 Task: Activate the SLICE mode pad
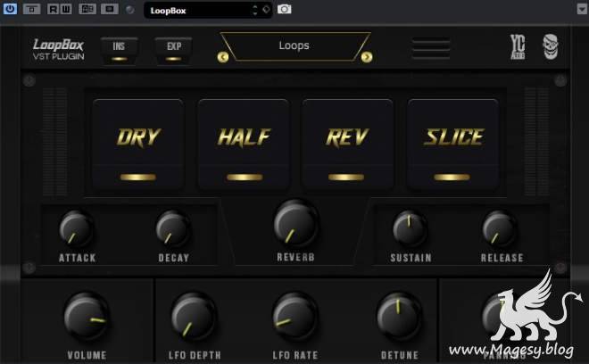tap(452, 143)
